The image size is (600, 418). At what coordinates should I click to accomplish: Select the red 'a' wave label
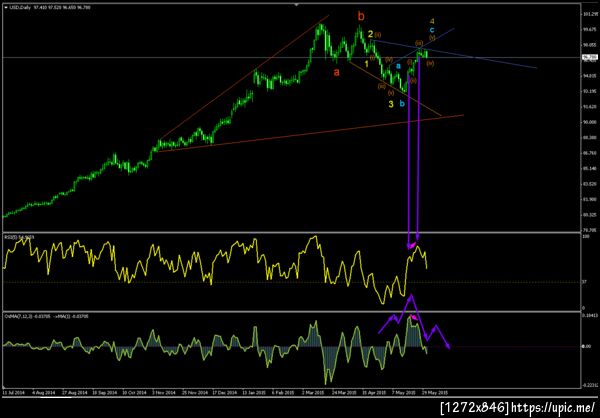point(337,72)
